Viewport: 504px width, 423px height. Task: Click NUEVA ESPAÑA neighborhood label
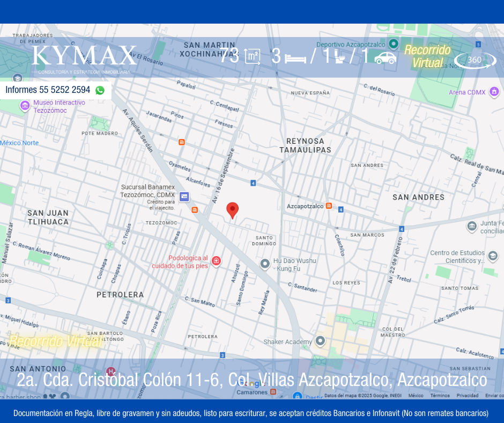[x=310, y=93]
